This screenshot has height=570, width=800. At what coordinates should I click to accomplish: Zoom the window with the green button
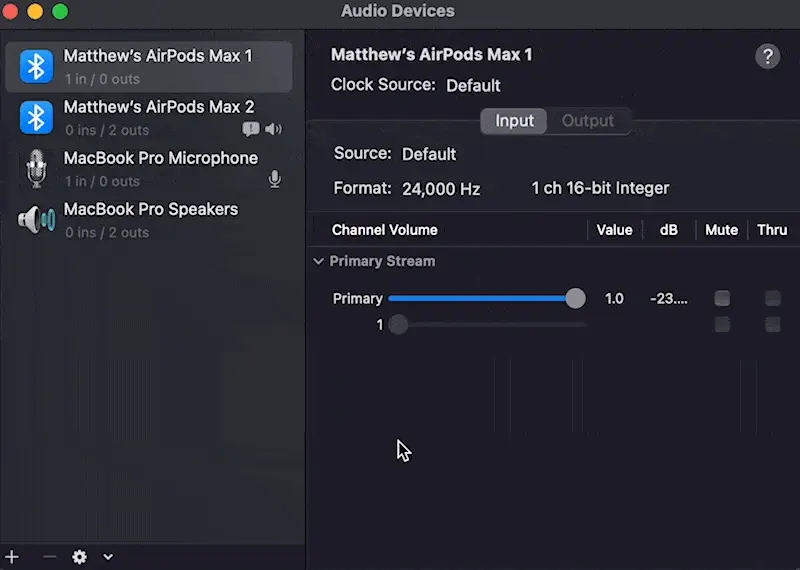[x=60, y=11]
